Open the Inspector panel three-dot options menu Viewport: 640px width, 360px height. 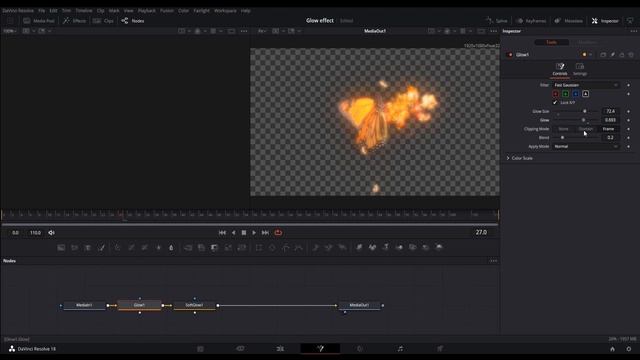pyautogui.click(x=633, y=31)
